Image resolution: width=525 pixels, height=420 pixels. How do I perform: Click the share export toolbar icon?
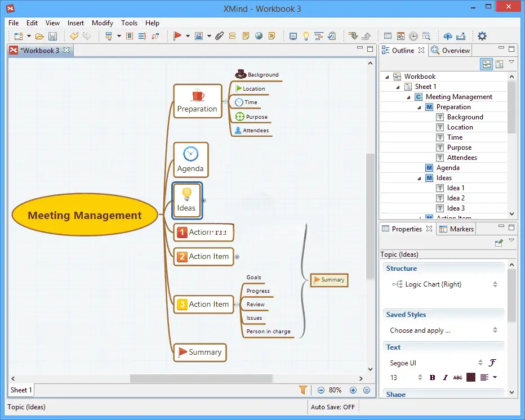(x=461, y=36)
